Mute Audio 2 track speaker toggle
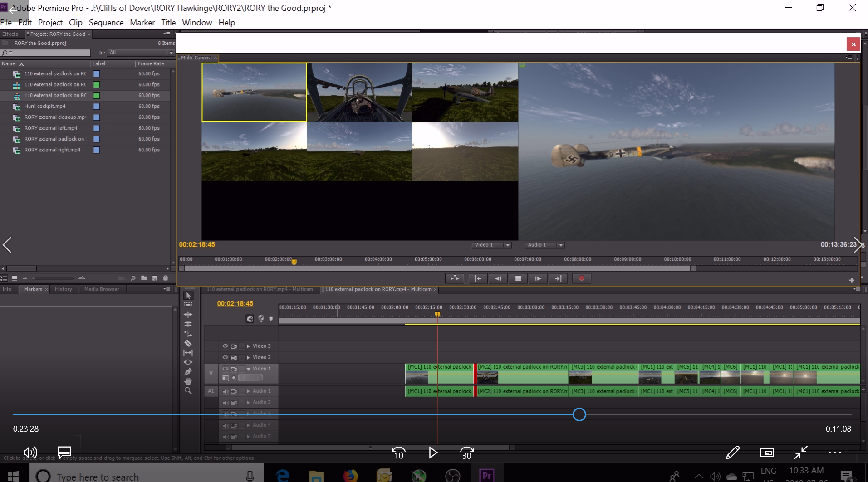Screen dimensions: 868x482 (x=226, y=403)
